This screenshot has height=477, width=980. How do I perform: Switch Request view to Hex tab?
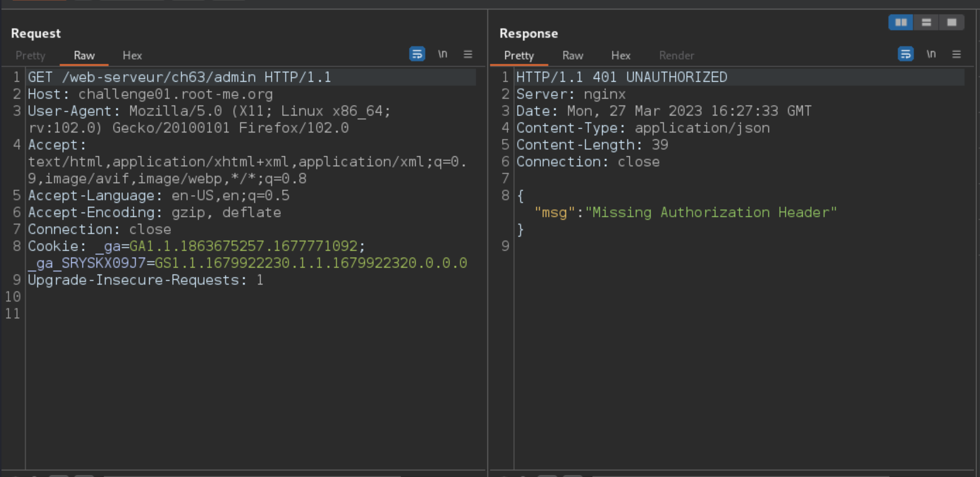tap(132, 55)
